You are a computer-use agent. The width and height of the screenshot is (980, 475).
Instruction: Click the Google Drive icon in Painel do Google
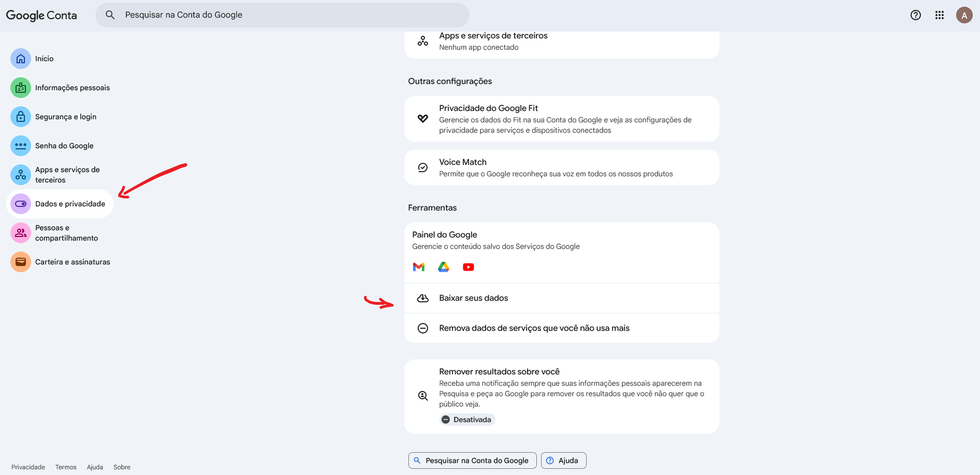(x=444, y=267)
